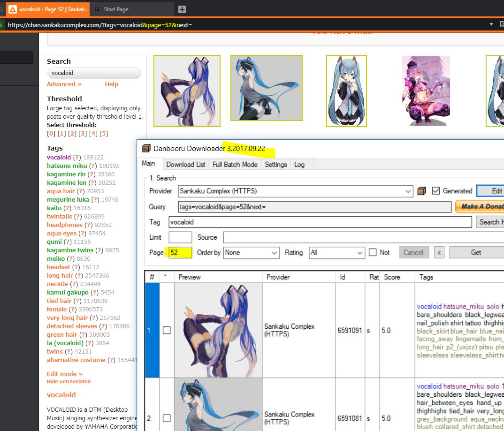The width and height of the screenshot is (504, 431).
Task: Click the Limit input field
Action: click(180, 237)
